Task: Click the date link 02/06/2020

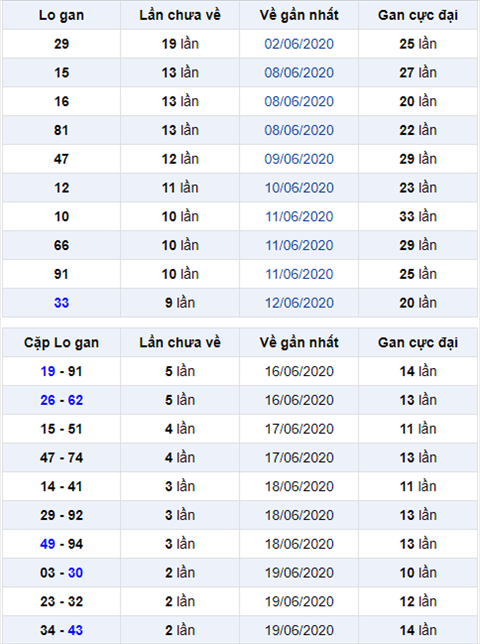Action: (x=299, y=44)
